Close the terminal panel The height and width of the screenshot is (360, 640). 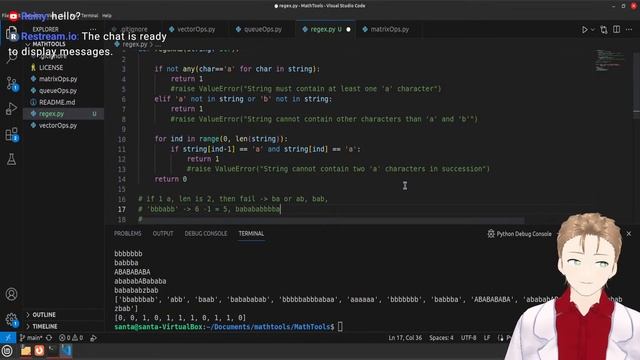[629, 233]
